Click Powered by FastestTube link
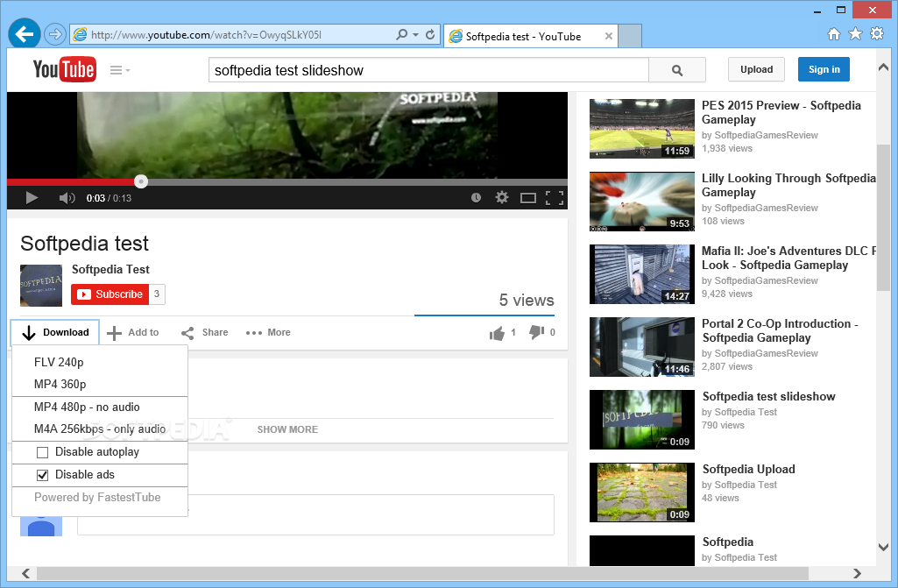The image size is (898, 588). [x=97, y=498]
